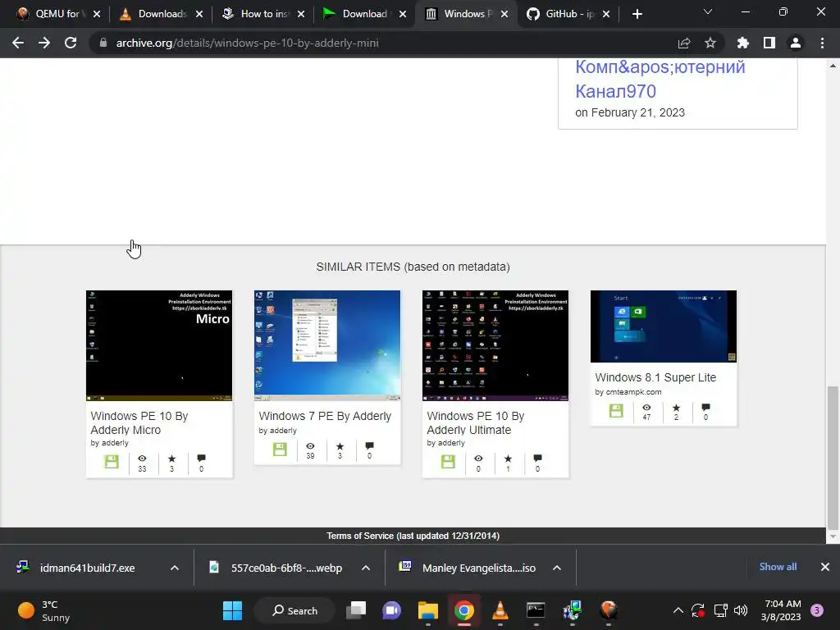Open the Windows 7 PE By Adderly thumbnail
Screen dimensions: 840x630
[x=327, y=345]
